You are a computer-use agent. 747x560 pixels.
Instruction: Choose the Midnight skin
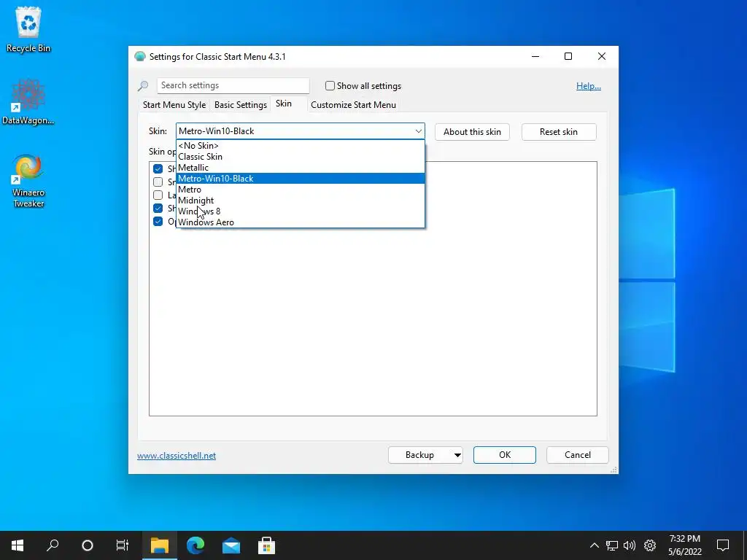click(x=300, y=201)
